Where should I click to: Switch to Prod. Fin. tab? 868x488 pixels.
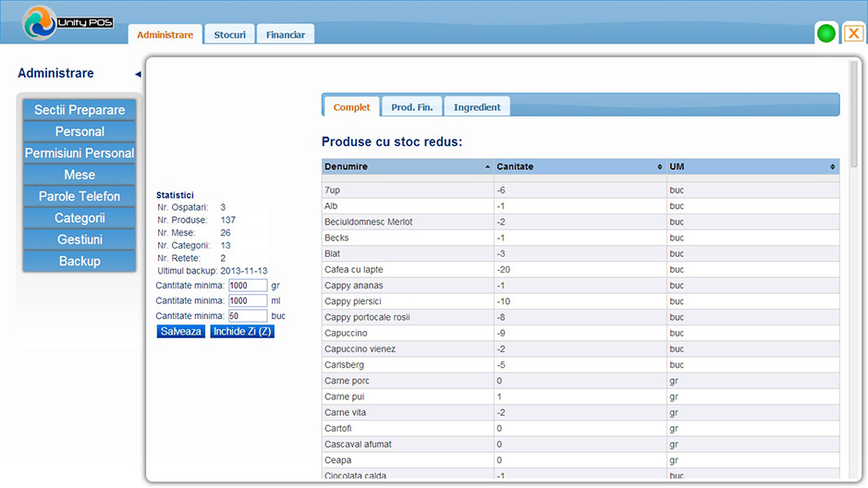[411, 107]
